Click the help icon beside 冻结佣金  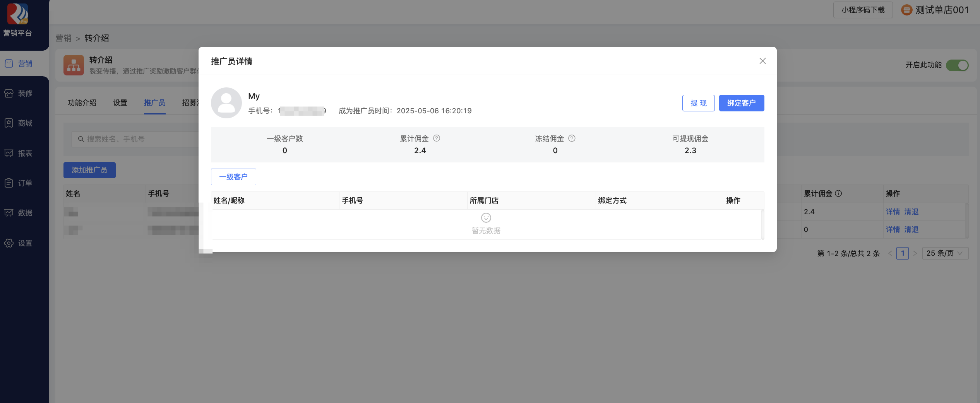pos(572,138)
